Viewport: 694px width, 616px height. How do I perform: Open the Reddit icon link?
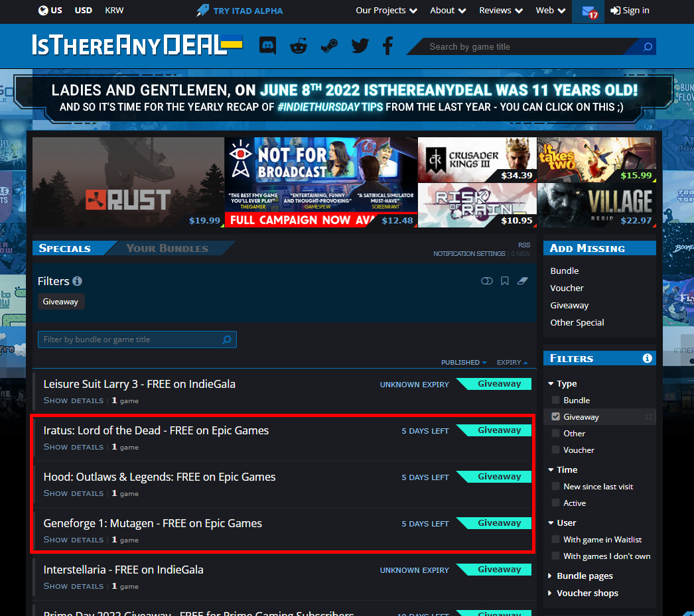pos(299,46)
